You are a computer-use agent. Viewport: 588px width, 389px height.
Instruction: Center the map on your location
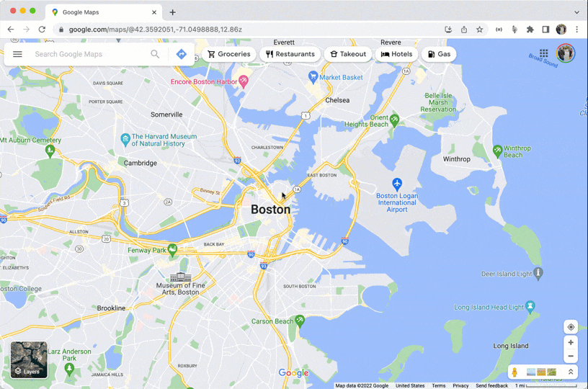571,327
